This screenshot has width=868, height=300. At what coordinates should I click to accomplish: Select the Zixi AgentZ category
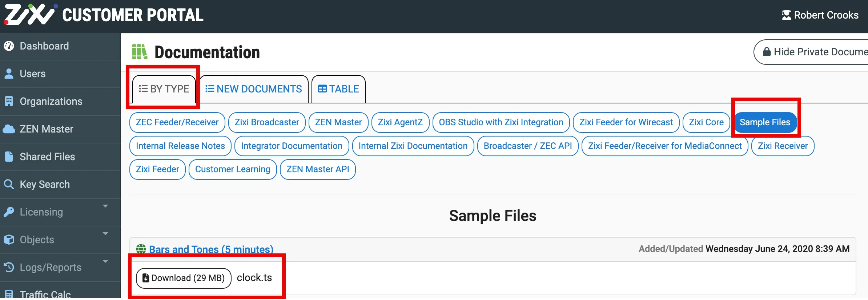(x=400, y=122)
